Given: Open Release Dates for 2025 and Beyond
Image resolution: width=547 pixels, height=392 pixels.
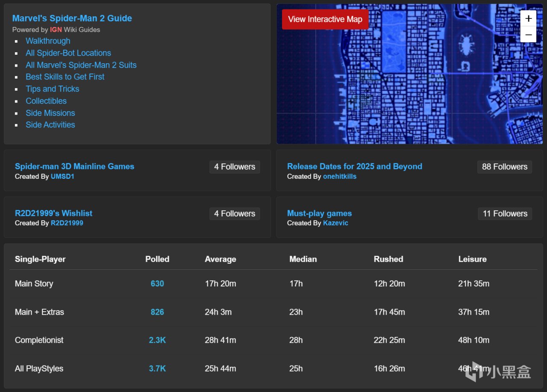Looking at the screenshot, I should (x=355, y=166).
